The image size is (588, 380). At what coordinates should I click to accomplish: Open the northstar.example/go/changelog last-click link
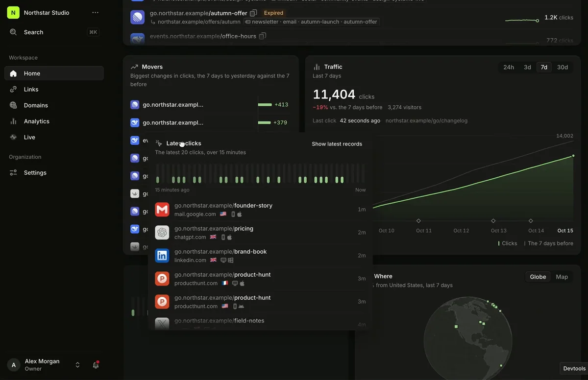coord(426,120)
